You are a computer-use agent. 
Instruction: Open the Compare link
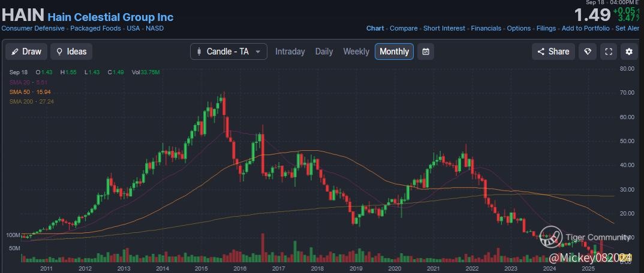[404, 28]
